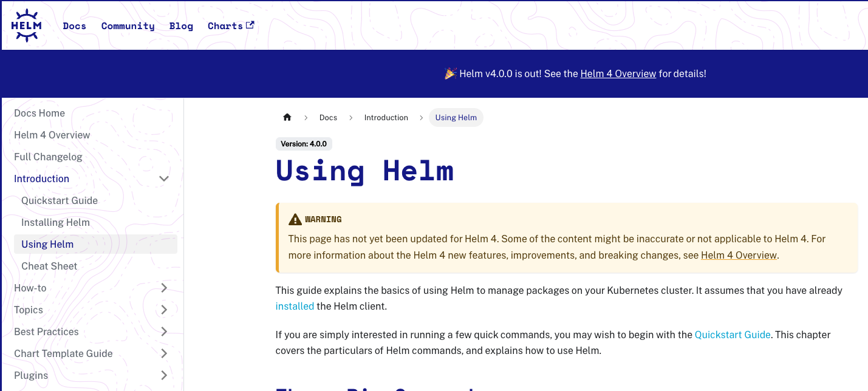Image resolution: width=868 pixels, height=391 pixels.
Task: Click the Using Helm breadcrumb pill
Action: point(456,118)
